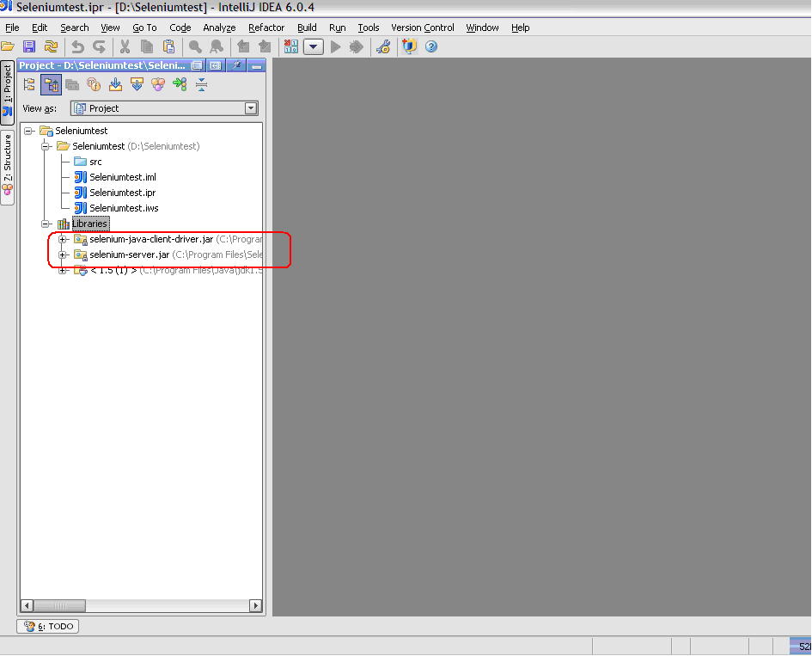
Task: Expand the < 1.5 (1) > JDK node
Action: [x=63, y=271]
